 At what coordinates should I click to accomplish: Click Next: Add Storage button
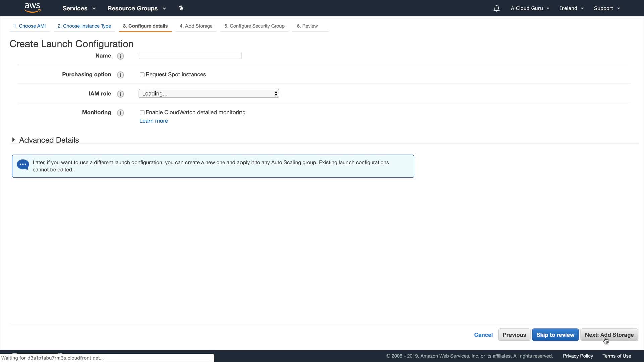[609, 335]
